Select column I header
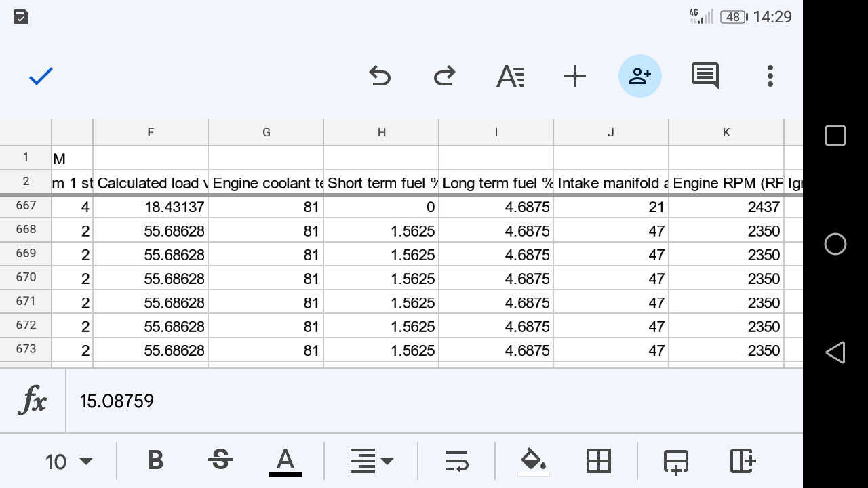Screen dimensions: 868x488 [x=496, y=132]
